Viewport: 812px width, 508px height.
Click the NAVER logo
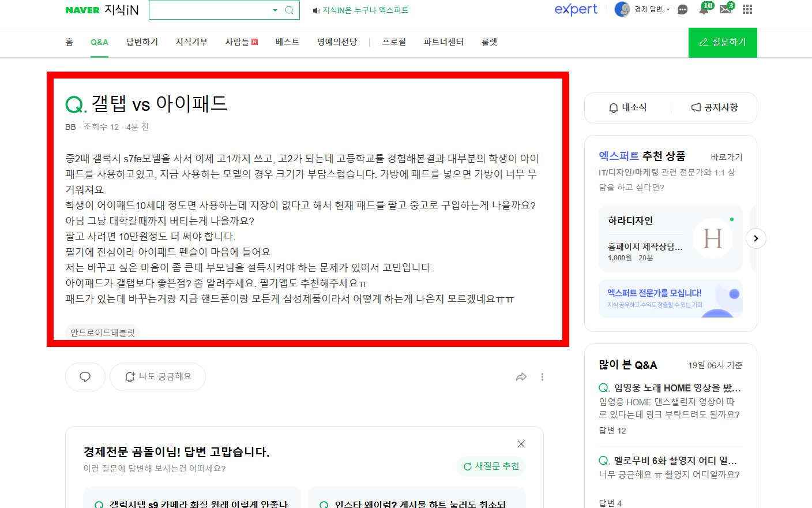pyautogui.click(x=82, y=10)
